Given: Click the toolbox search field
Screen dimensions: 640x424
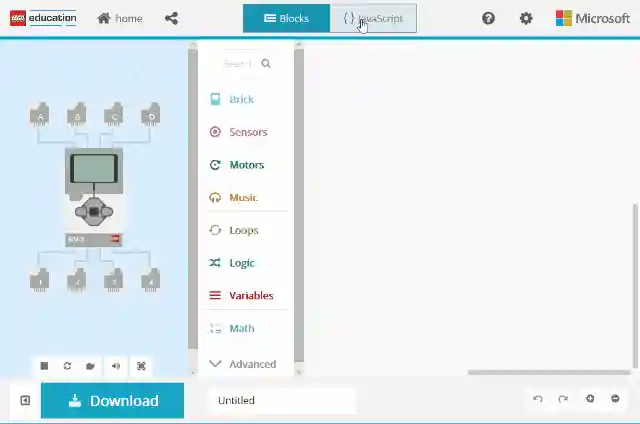Looking at the screenshot, I should point(238,64).
